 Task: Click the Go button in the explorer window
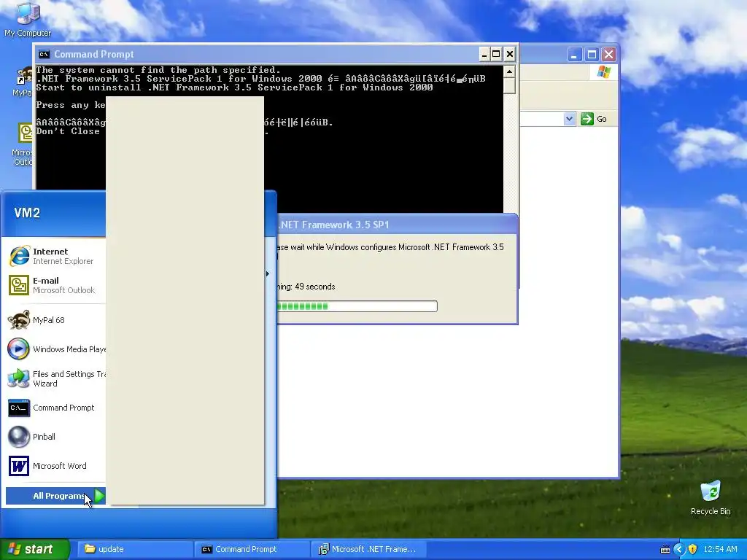coord(594,119)
